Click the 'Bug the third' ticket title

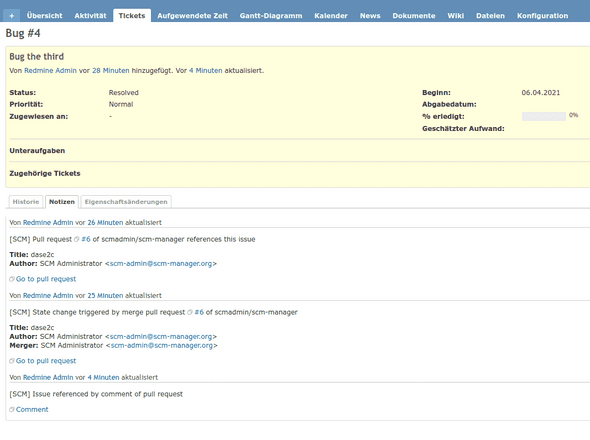point(36,57)
